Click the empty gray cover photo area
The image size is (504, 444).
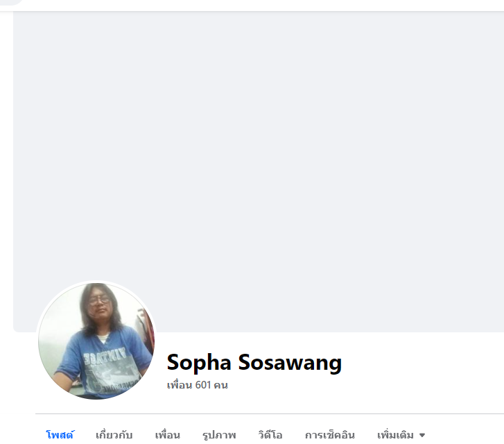coord(259,161)
